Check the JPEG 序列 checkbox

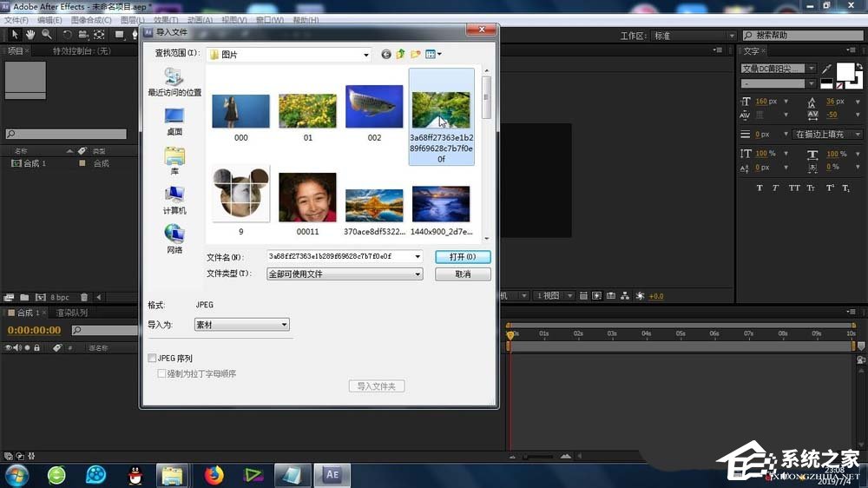point(153,358)
